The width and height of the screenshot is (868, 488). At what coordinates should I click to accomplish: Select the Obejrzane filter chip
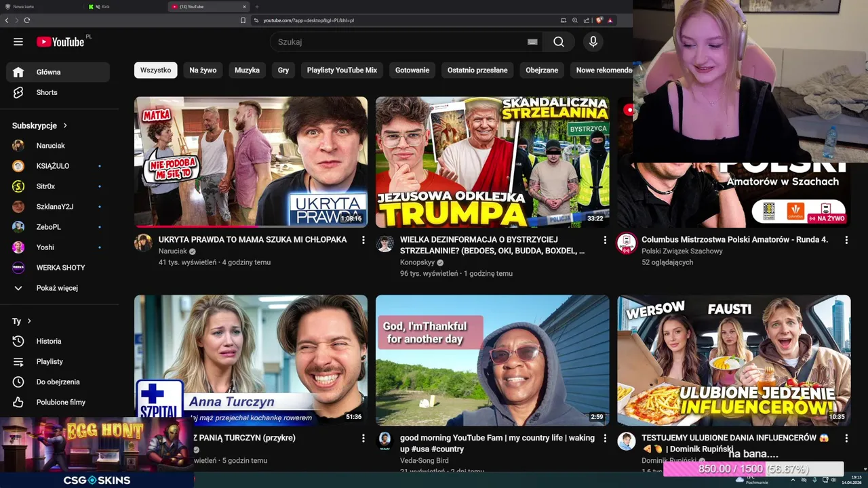pos(542,70)
